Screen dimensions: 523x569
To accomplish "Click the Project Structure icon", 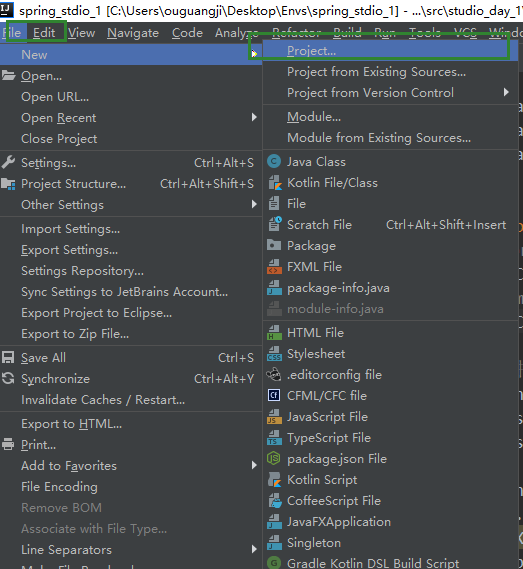I will click(8, 184).
